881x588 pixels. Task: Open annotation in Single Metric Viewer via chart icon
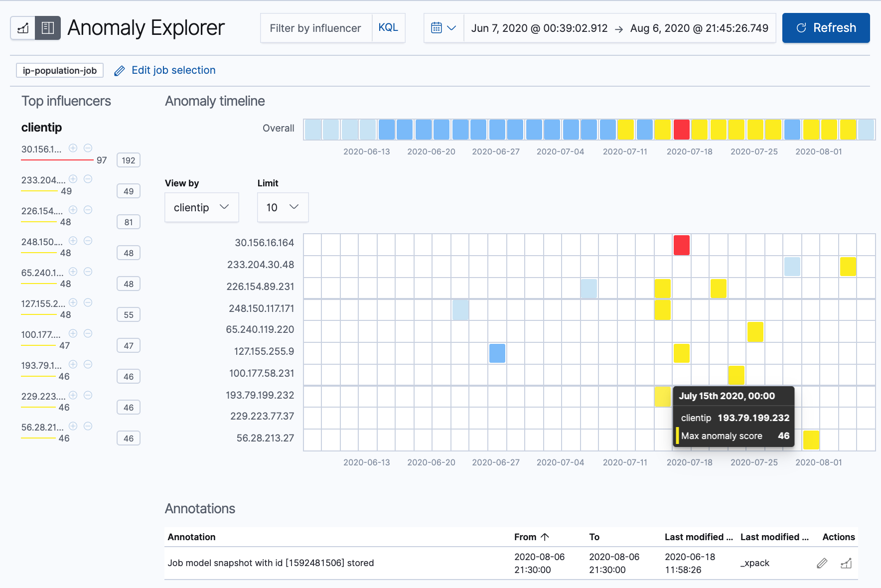(846, 563)
